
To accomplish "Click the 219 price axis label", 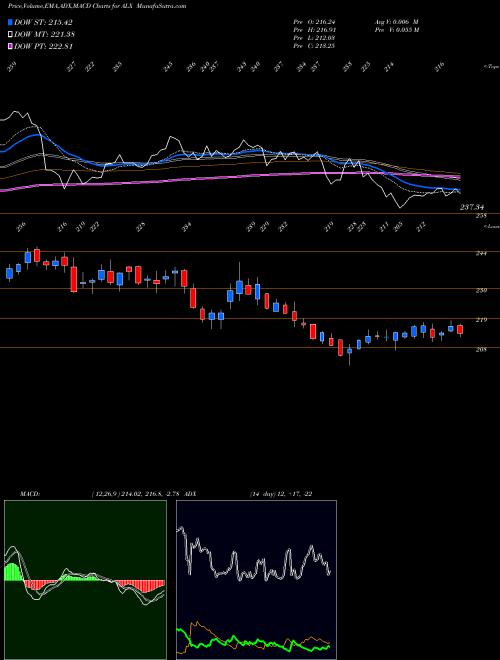I will tap(481, 320).
